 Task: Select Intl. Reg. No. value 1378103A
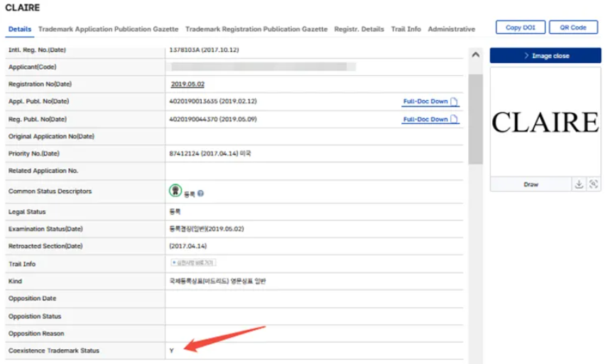(185, 50)
